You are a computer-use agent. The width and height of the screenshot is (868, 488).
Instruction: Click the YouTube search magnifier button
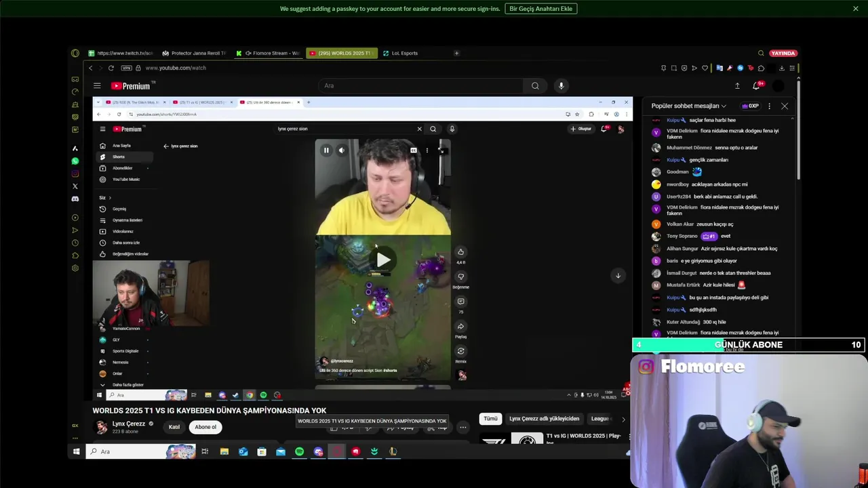coord(535,85)
